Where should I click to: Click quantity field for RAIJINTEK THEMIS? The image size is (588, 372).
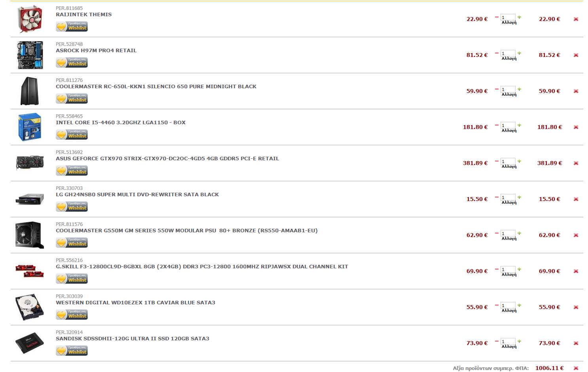click(x=508, y=17)
